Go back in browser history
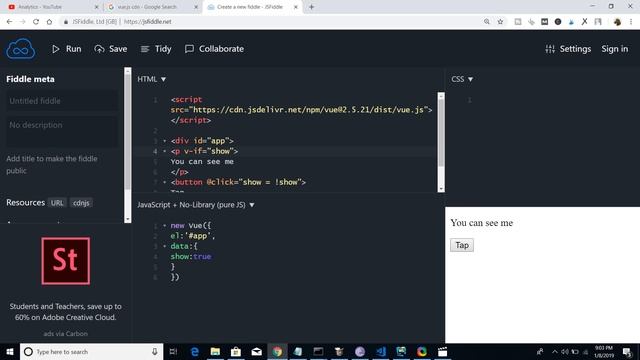 click(9, 22)
